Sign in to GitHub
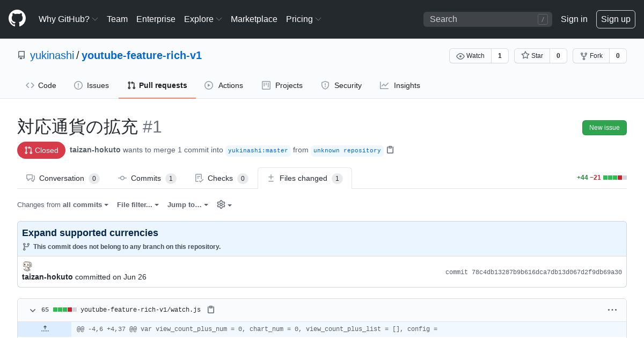Screen dimensions: 644x338 (574, 19)
